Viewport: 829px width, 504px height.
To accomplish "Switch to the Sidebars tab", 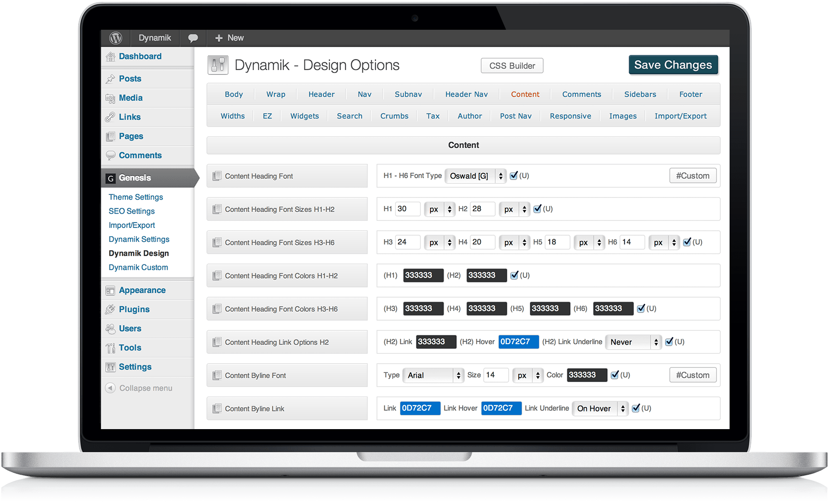I will (x=640, y=95).
